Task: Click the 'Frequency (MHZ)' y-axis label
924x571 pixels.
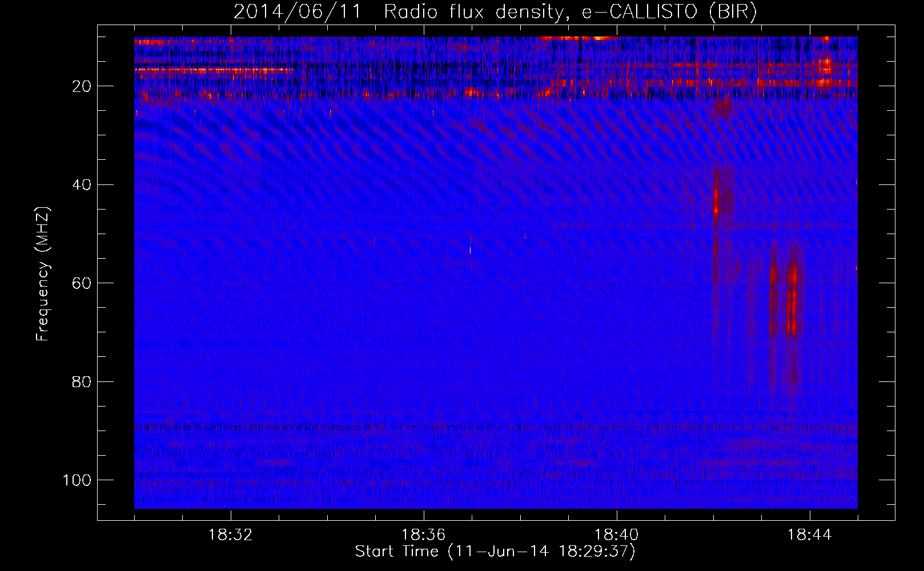Action: click(43, 274)
